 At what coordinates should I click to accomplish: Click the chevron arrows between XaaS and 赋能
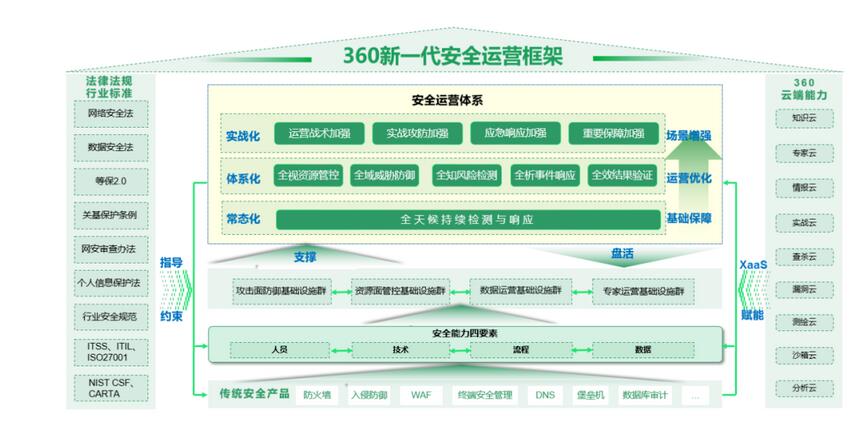pos(744,290)
